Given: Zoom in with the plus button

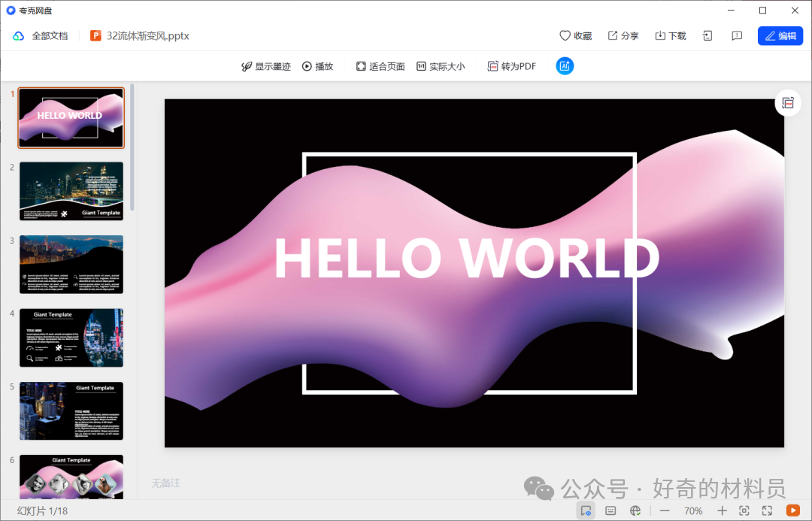Looking at the screenshot, I should pos(722,510).
